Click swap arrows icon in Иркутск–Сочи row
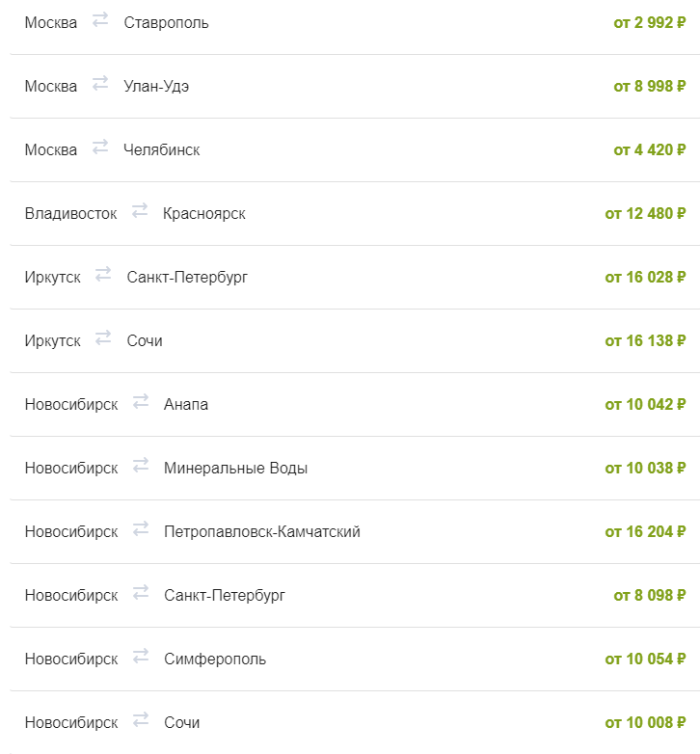The height and width of the screenshot is (754, 700). 103,337
